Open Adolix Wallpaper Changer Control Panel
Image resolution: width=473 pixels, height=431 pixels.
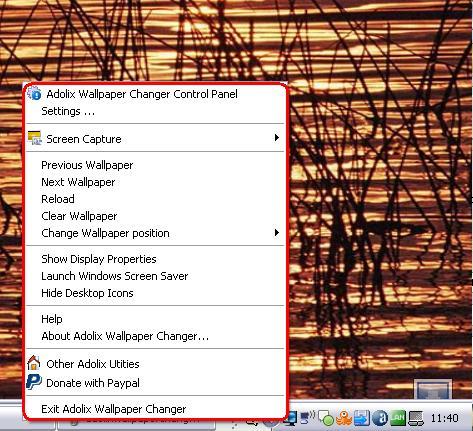coord(155,94)
